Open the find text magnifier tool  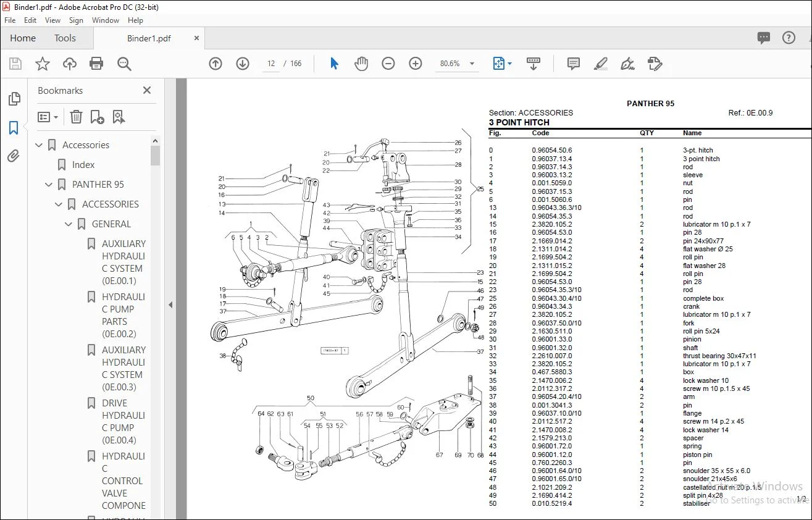(x=124, y=64)
